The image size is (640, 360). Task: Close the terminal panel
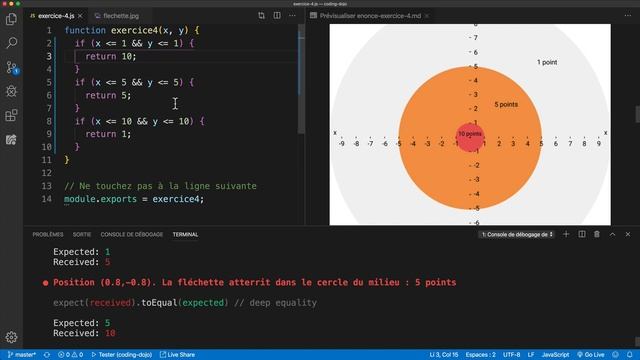click(628, 234)
